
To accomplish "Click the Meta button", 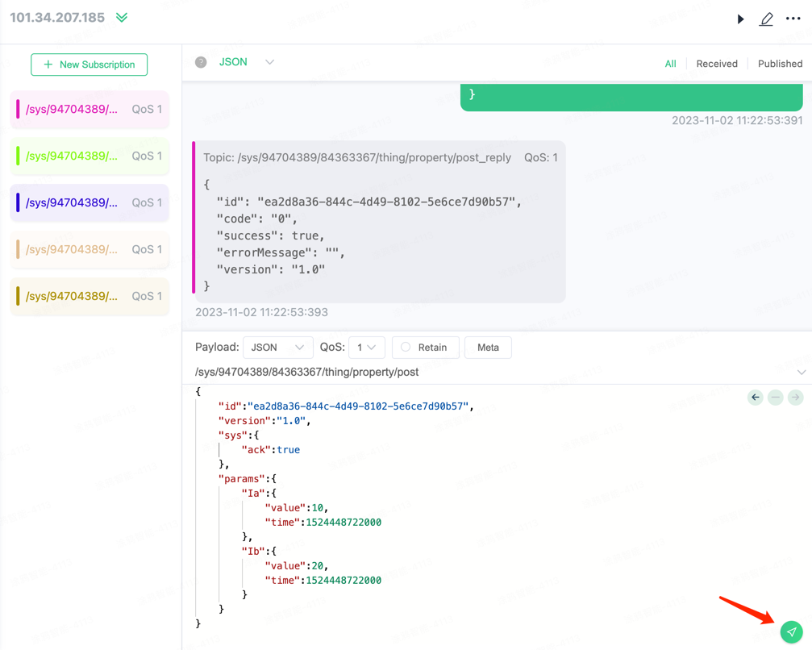I will [x=488, y=348].
